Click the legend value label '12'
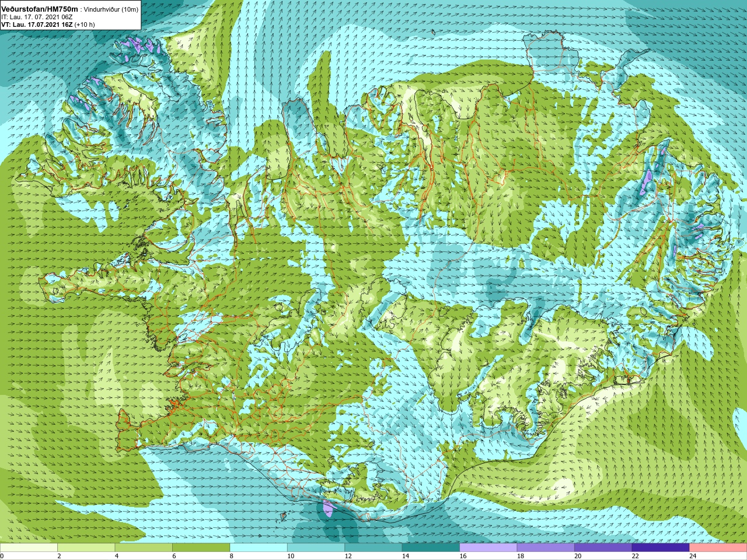Image resolution: width=747 pixels, height=560 pixels. [348, 556]
